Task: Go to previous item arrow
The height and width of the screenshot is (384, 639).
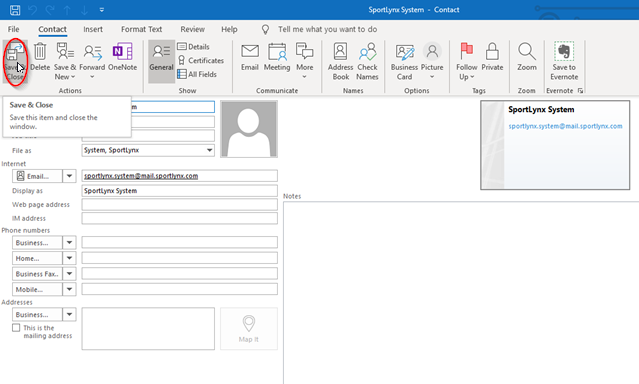Action: (x=67, y=10)
